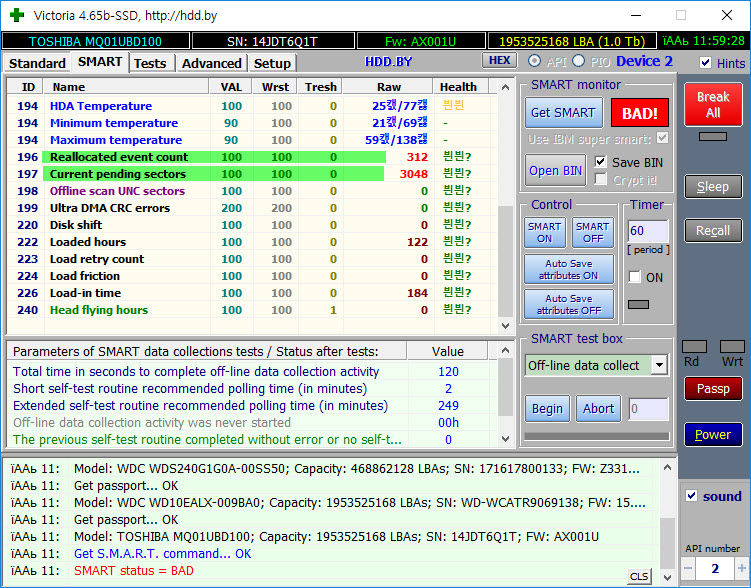Select Offline scan UNC sectors row

pyautogui.click(x=251, y=191)
